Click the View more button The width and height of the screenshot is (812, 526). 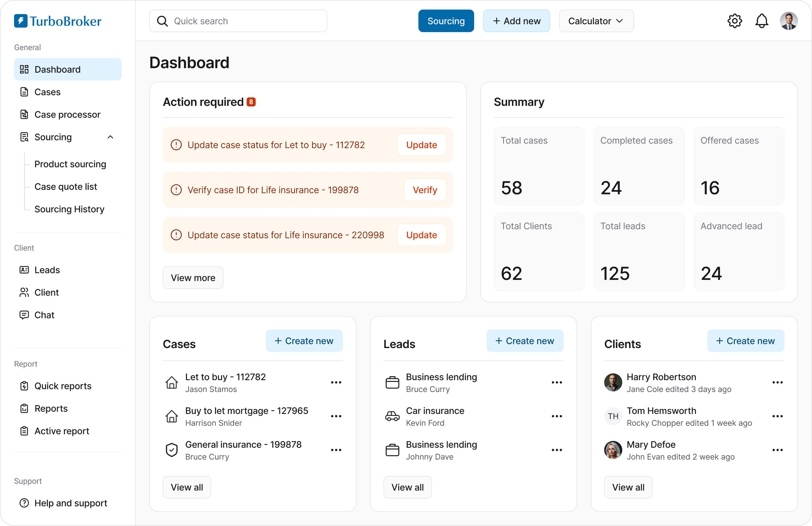tap(193, 278)
